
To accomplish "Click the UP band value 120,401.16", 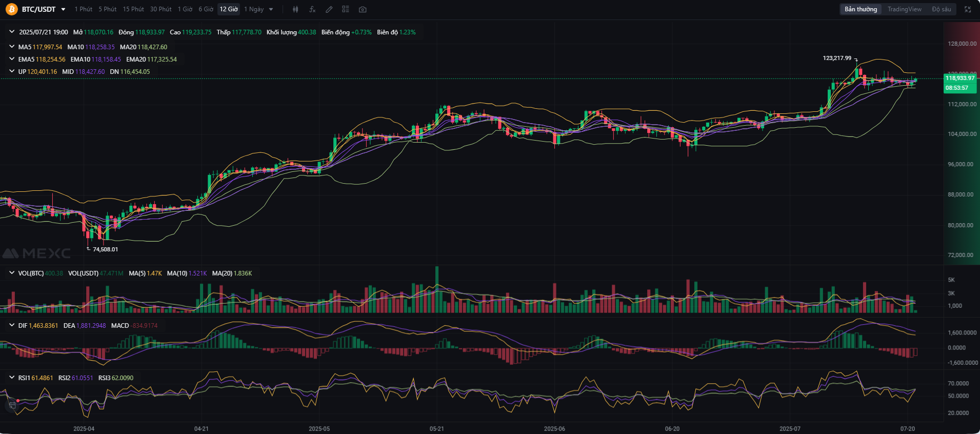I will [42, 71].
